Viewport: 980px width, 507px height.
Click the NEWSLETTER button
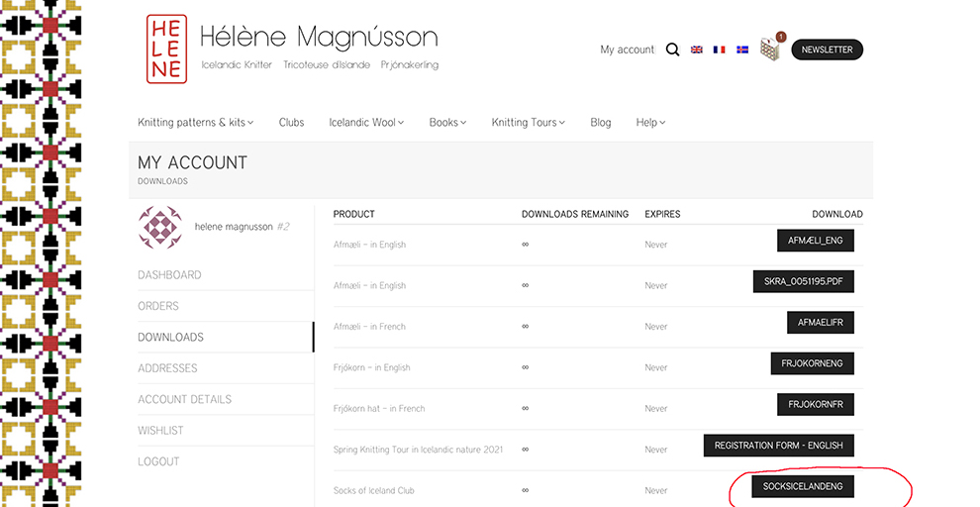click(x=827, y=50)
